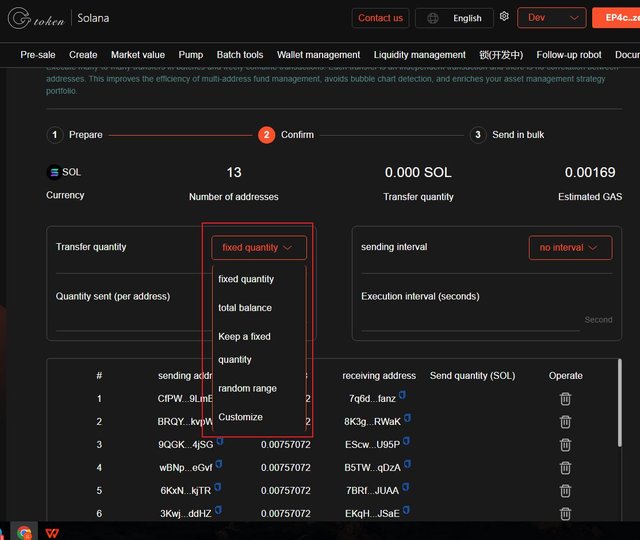The height and width of the screenshot is (540, 640).
Task: Delete row 1 with trash icon
Action: pos(565,399)
